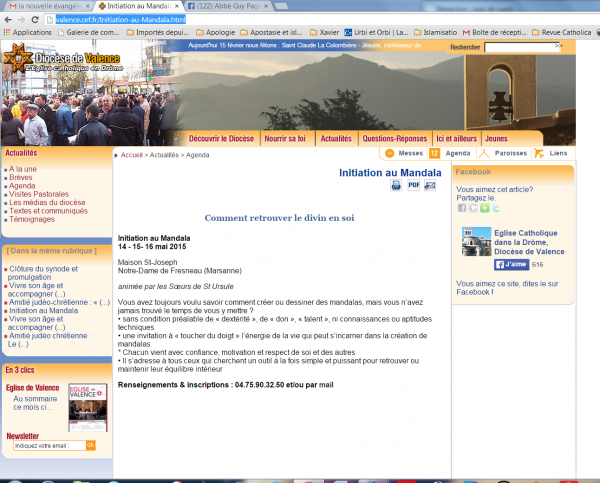This screenshot has height=483, width=600.
Task: Share the article on Twitter icon
Action: 496,208
